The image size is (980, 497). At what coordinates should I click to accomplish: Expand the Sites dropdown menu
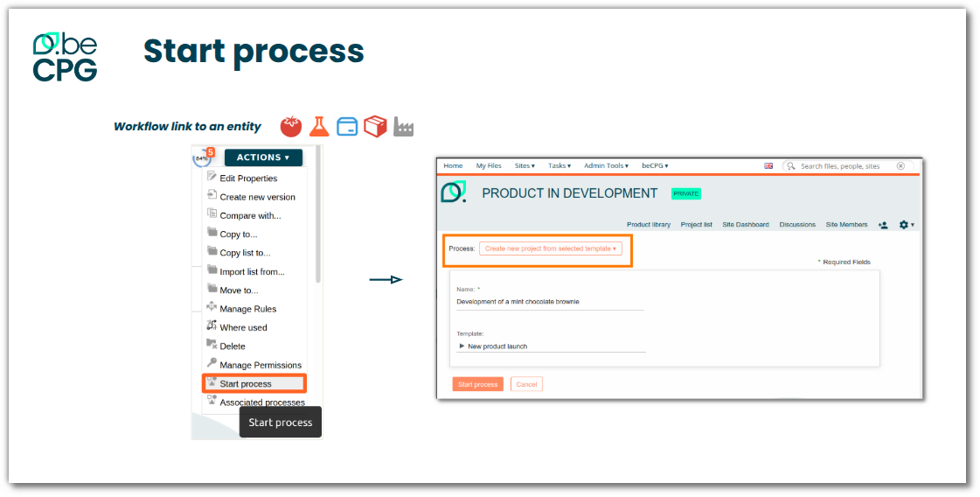tap(525, 166)
